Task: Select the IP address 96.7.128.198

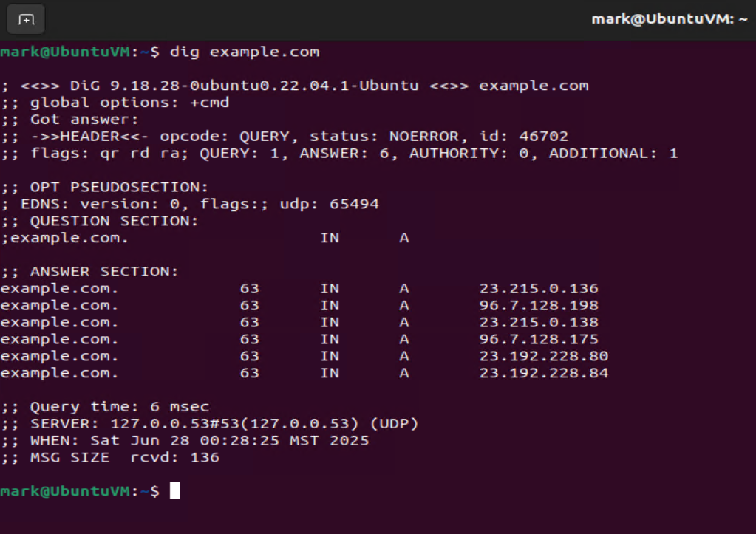Action: (539, 305)
